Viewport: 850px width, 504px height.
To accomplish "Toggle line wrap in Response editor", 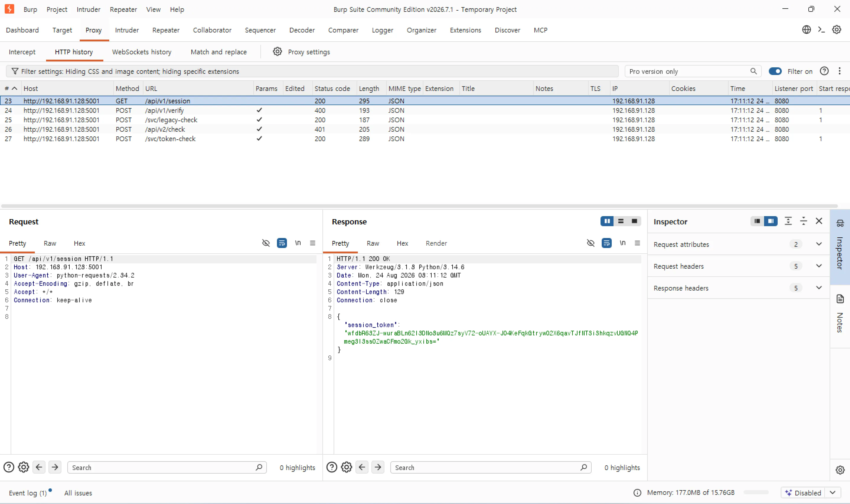I will click(606, 243).
